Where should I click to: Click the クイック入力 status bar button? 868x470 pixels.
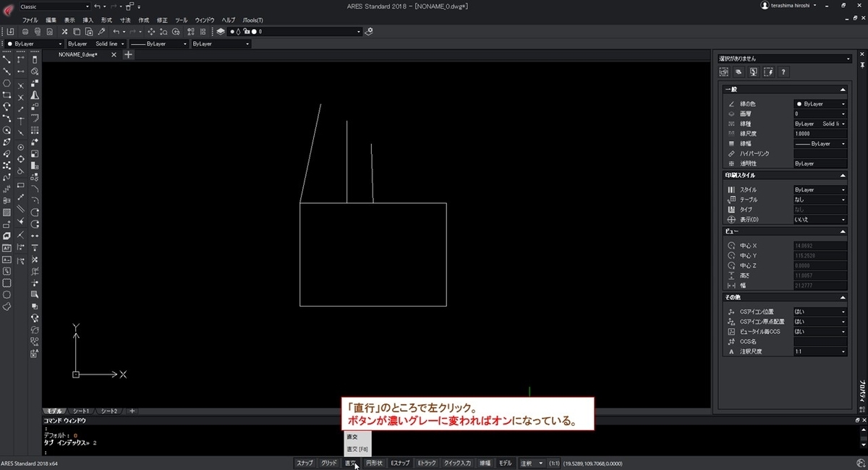pos(456,463)
